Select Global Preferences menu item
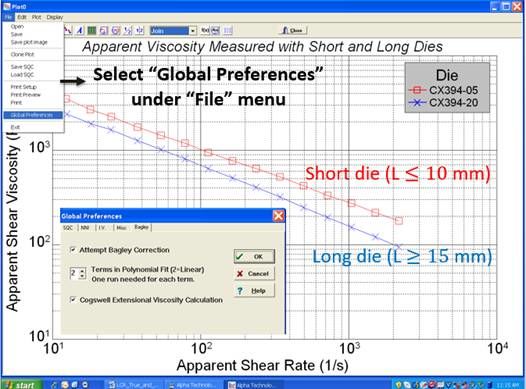The image size is (526, 389). click(33, 115)
